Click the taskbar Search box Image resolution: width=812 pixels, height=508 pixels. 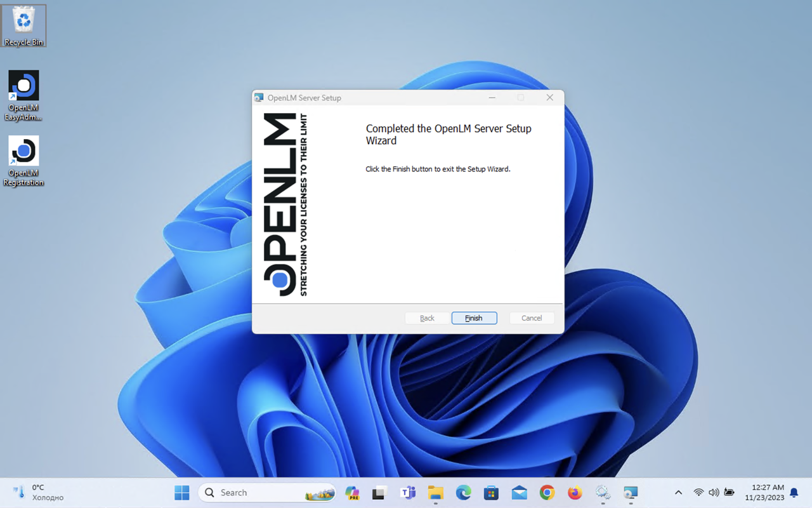tap(266, 493)
